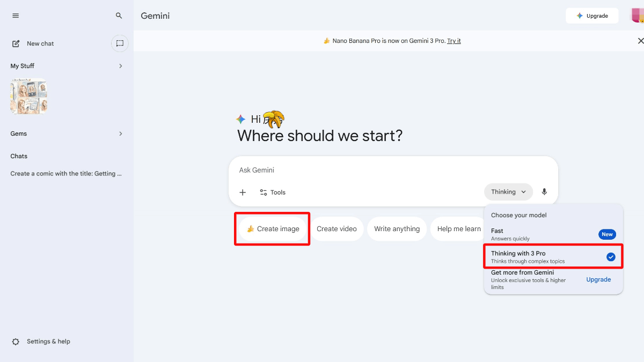Click Upgrade in the Get more from Gemini row
Screen dimensions: 644x362
click(598, 279)
